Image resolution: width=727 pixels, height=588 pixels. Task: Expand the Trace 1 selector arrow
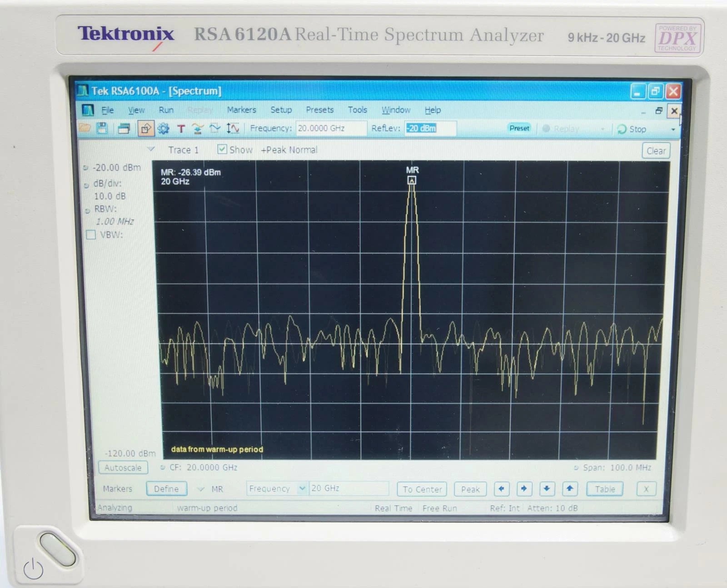click(x=151, y=149)
